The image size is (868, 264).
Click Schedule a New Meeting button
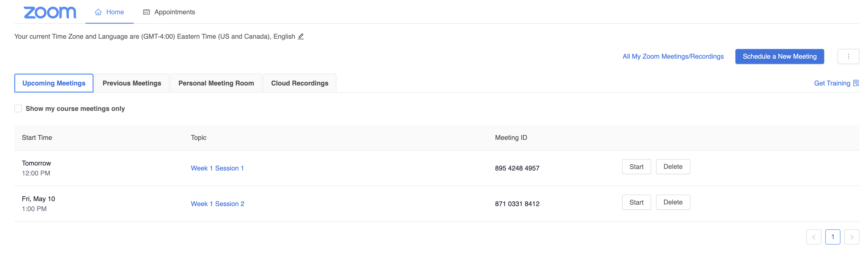(779, 57)
